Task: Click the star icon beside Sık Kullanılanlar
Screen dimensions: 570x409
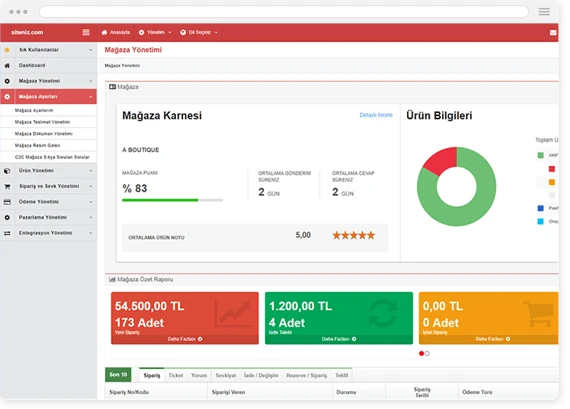Action: pyautogui.click(x=7, y=50)
